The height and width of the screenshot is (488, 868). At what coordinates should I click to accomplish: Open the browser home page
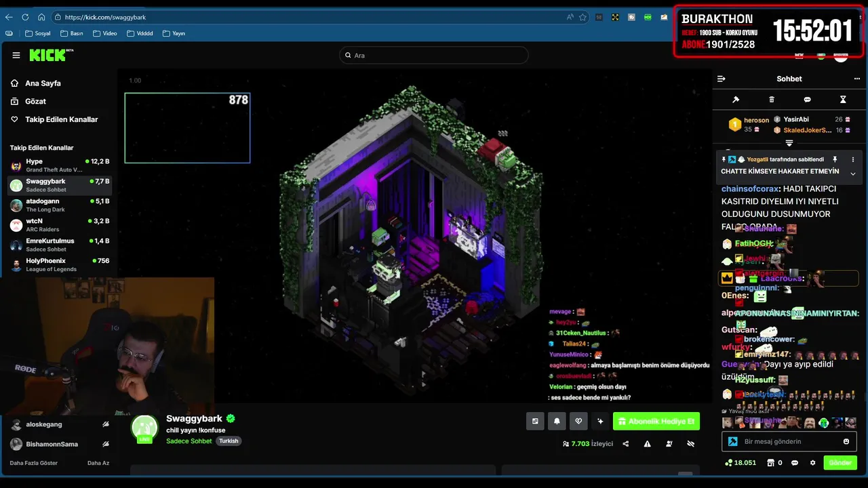[41, 17]
